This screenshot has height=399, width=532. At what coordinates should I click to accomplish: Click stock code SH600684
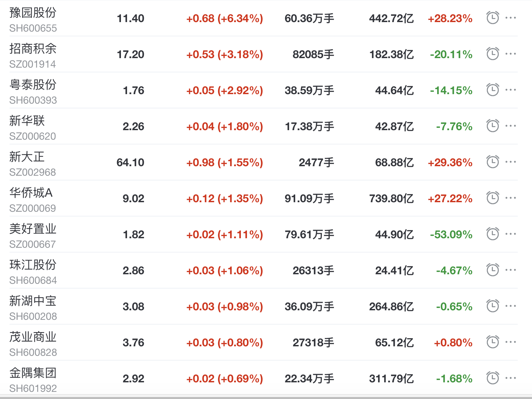pos(33,280)
